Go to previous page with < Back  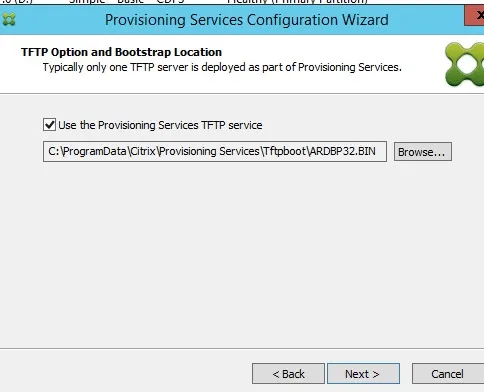point(288,374)
